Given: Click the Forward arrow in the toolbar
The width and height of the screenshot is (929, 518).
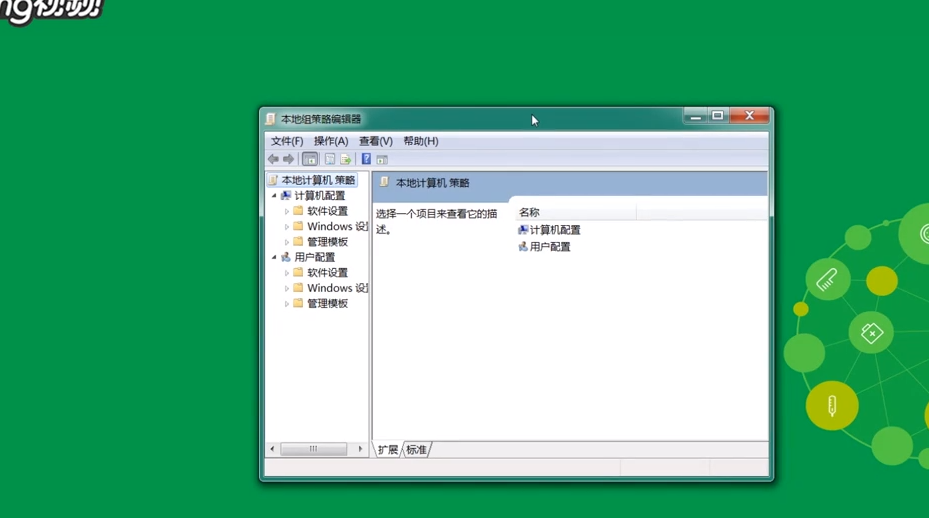Looking at the screenshot, I should 289,159.
